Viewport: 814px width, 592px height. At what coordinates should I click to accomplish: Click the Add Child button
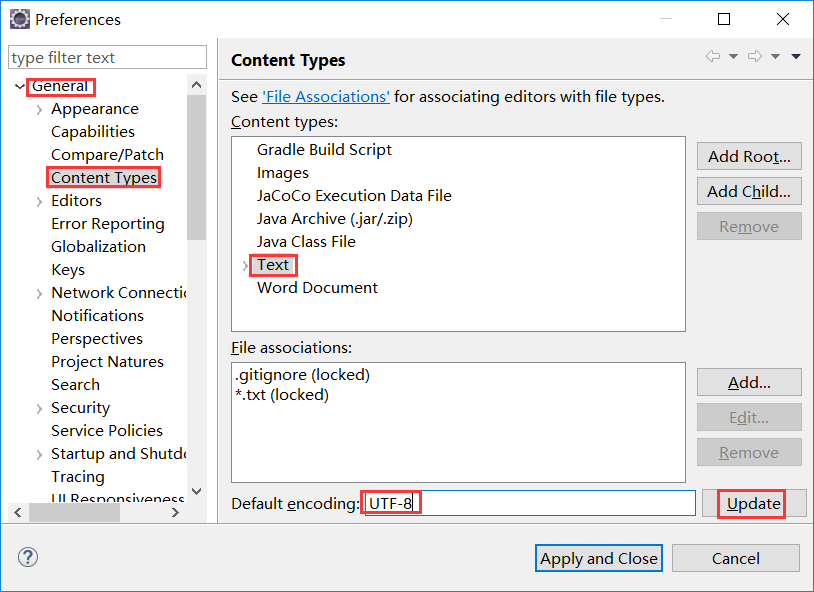point(748,191)
